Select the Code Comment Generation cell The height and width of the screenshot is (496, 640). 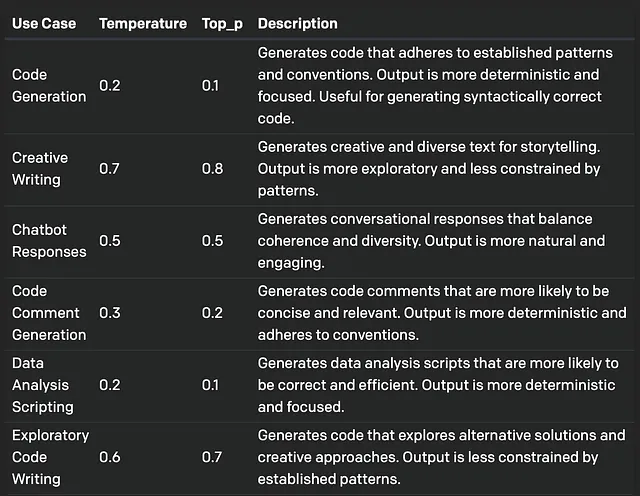(x=49, y=313)
